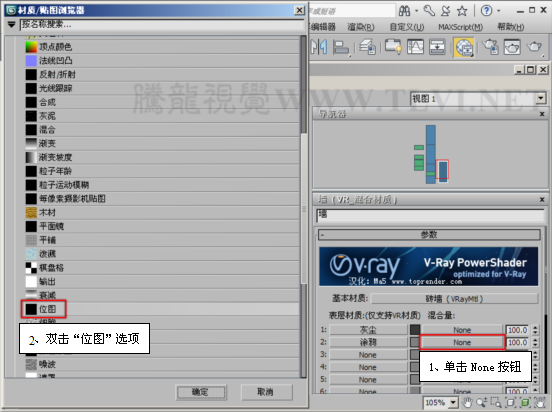Click the row 1 blend color swatch
This screenshot has width=552, height=412.
pos(415,330)
